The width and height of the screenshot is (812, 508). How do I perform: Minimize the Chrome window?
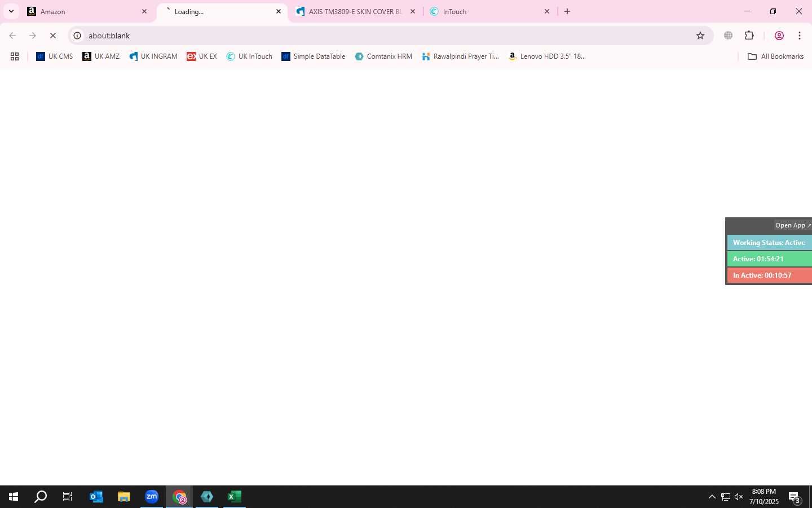click(747, 11)
